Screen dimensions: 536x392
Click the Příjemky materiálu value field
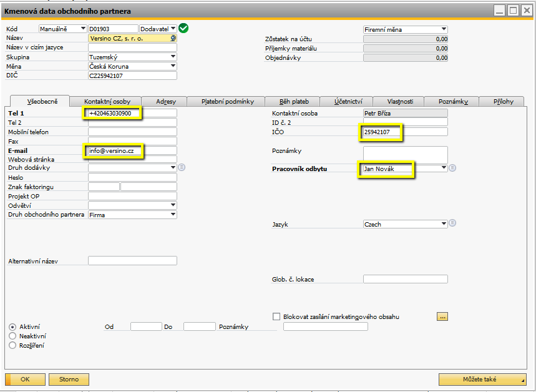(x=406, y=48)
